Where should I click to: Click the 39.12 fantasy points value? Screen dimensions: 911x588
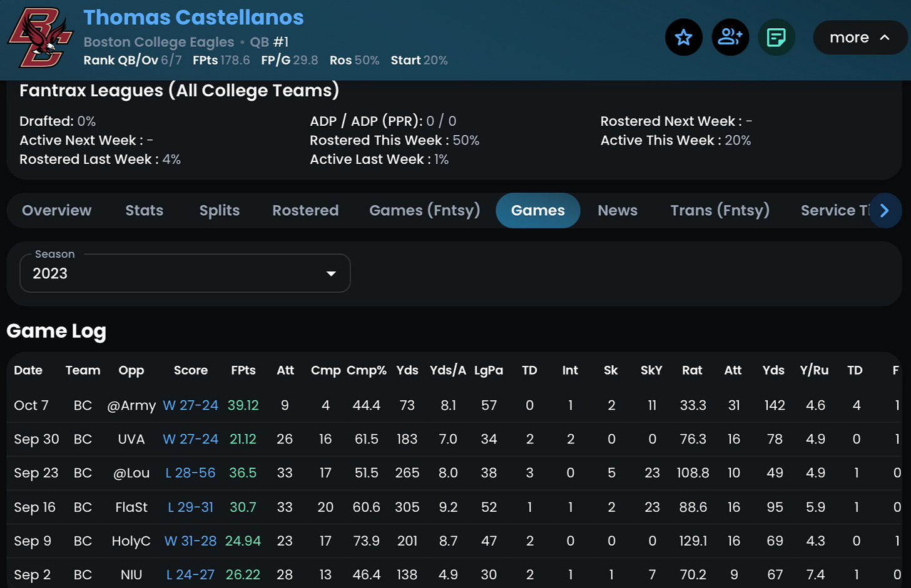coord(243,405)
